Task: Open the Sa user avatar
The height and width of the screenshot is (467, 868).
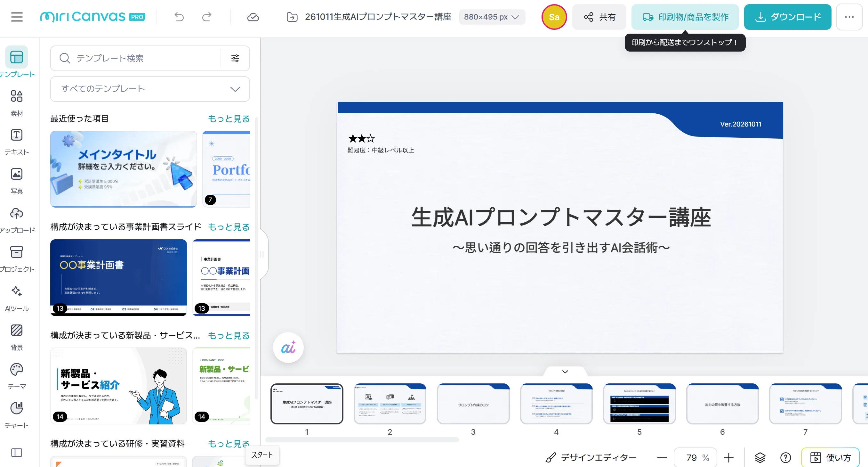Action: click(554, 17)
